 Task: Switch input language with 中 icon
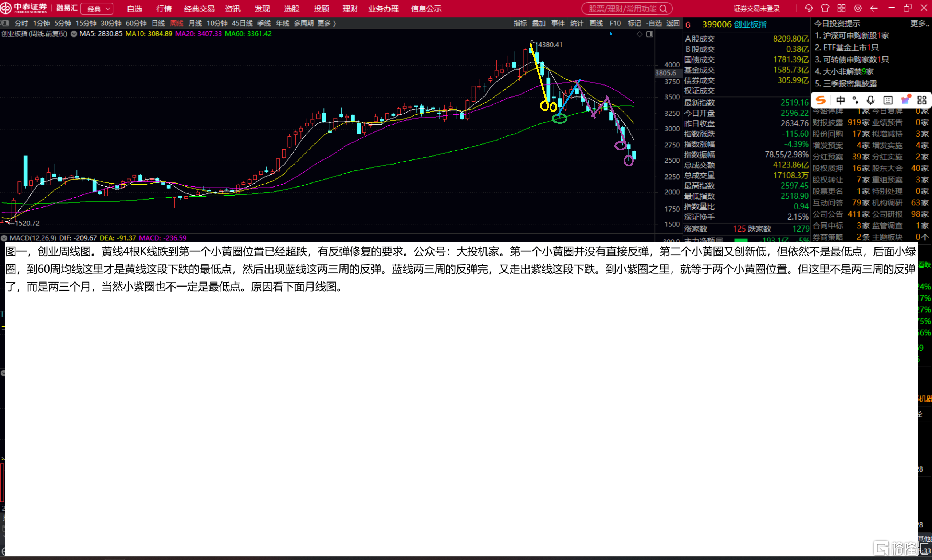point(840,100)
